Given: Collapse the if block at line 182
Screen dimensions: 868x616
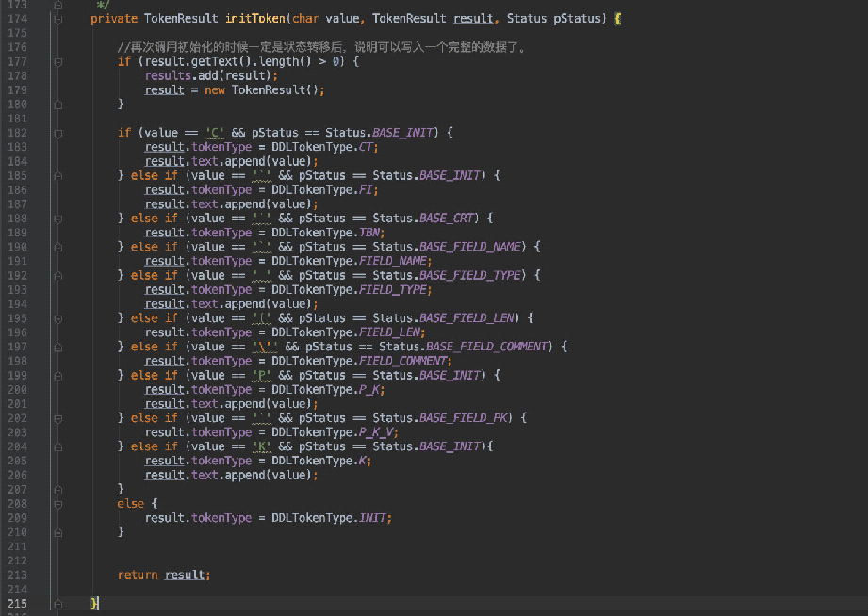Looking at the screenshot, I should [58, 133].
